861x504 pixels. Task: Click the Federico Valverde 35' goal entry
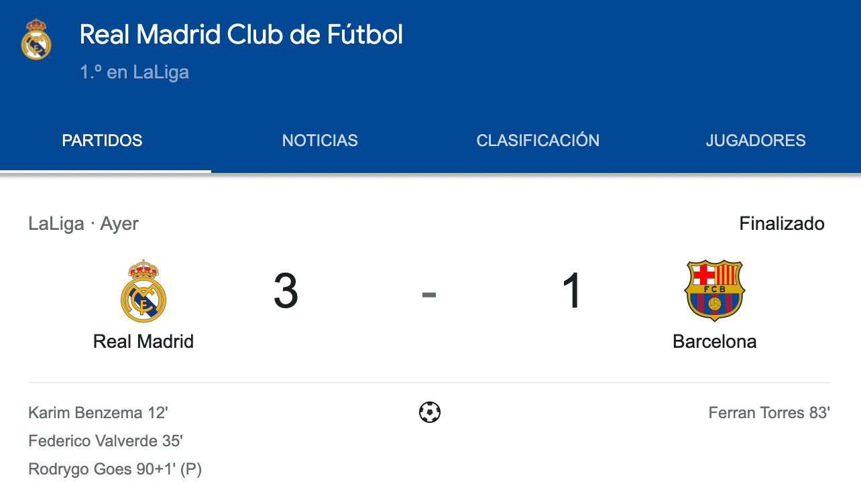[106, 441]
